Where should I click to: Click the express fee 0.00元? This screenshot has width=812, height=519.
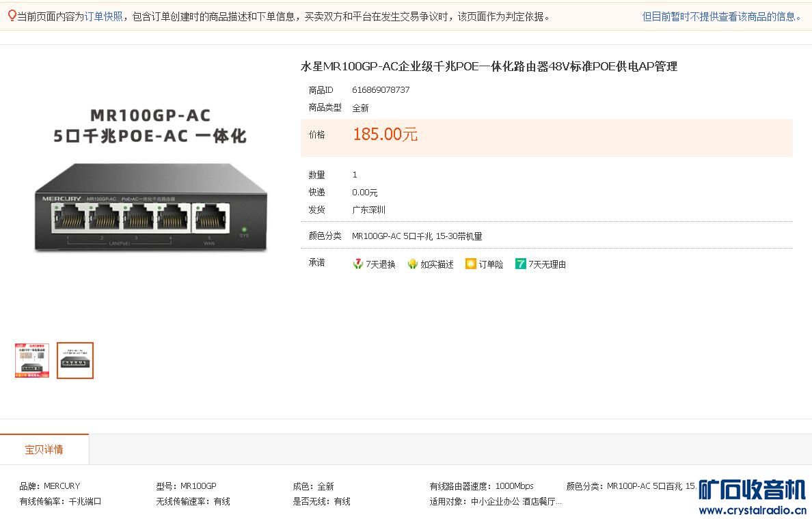pyautogui.click(x=364, y=192)
